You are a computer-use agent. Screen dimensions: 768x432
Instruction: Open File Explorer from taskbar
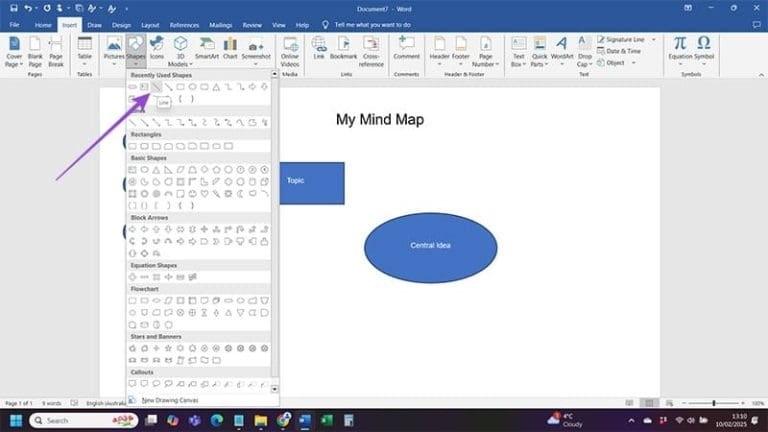click(261, 420)
